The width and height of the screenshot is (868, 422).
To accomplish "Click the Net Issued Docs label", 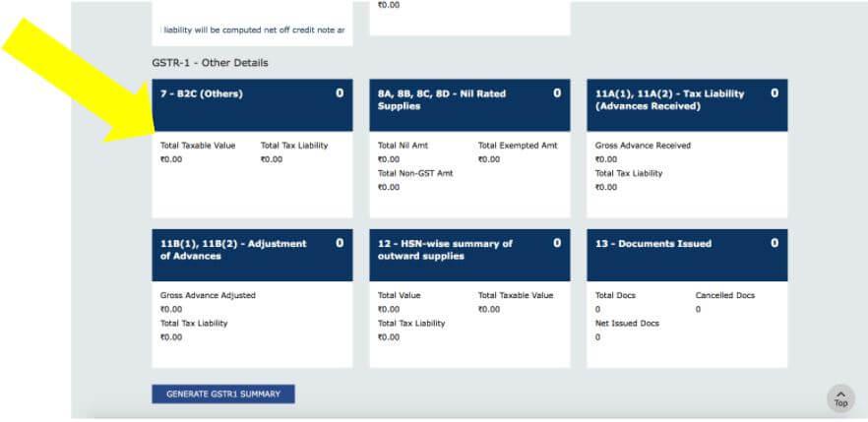I will pyautogui.click(x=627, y=323).
